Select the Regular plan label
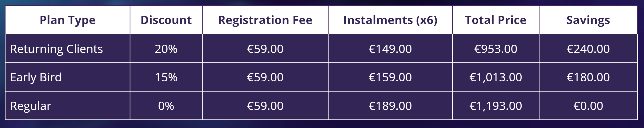644x128 pixels. (31, 106)
